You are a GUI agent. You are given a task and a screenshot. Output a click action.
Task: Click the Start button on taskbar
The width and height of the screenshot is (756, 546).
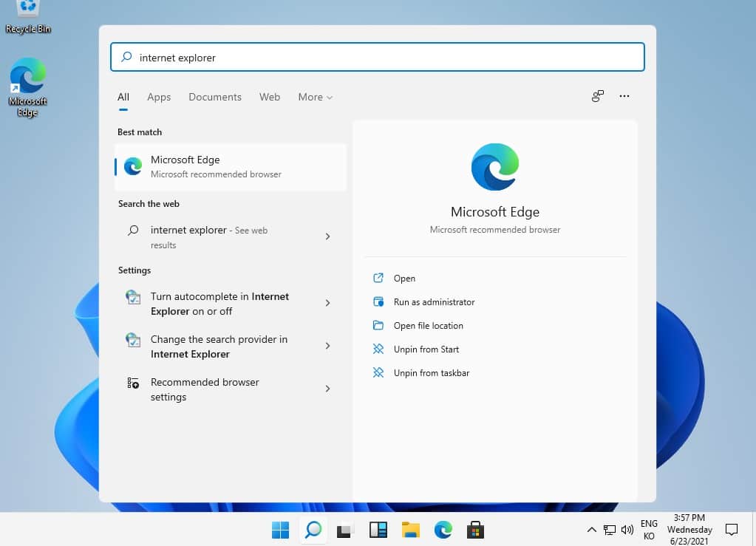pos(280,530)
